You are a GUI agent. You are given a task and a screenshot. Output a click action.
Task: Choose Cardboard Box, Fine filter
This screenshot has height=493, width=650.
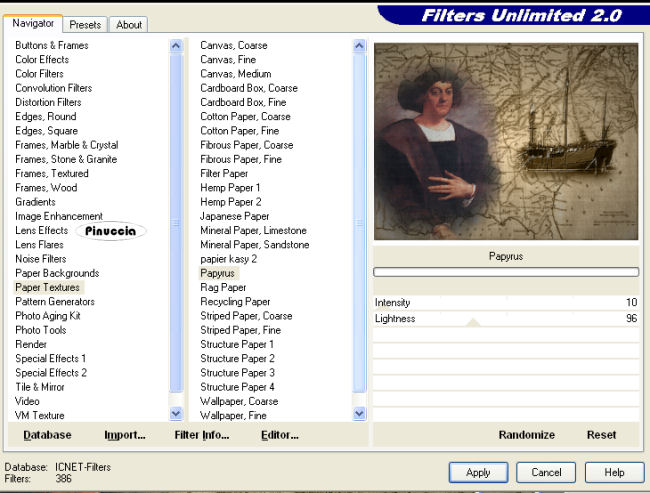point(243,102)
